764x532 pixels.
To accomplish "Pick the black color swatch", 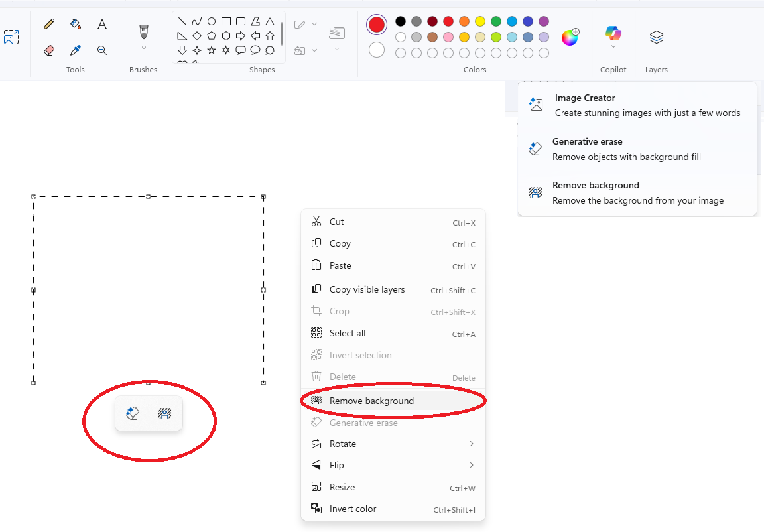I will (401, 21).
